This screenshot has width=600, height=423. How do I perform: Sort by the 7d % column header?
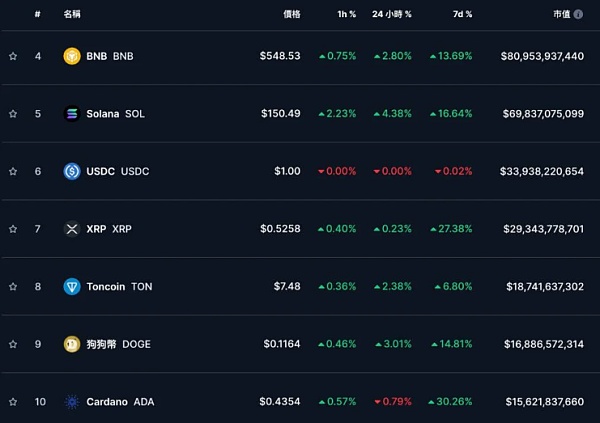pos(461,15)
